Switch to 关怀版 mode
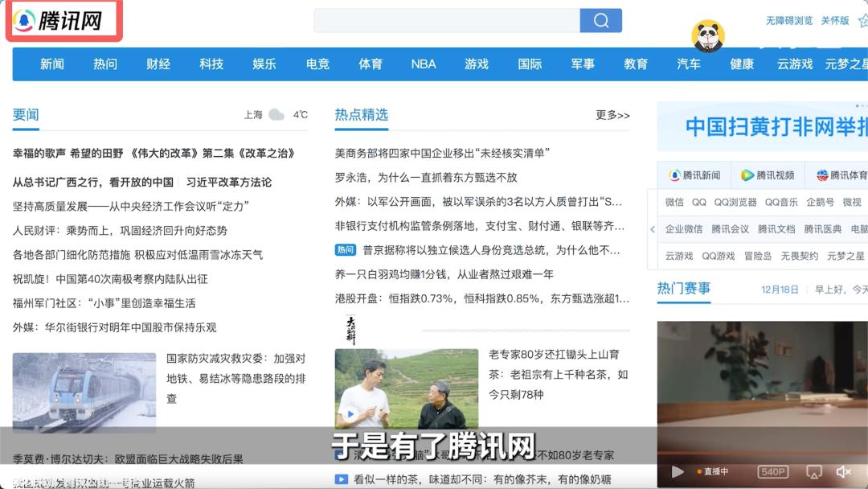 click(x=835, y=20)
